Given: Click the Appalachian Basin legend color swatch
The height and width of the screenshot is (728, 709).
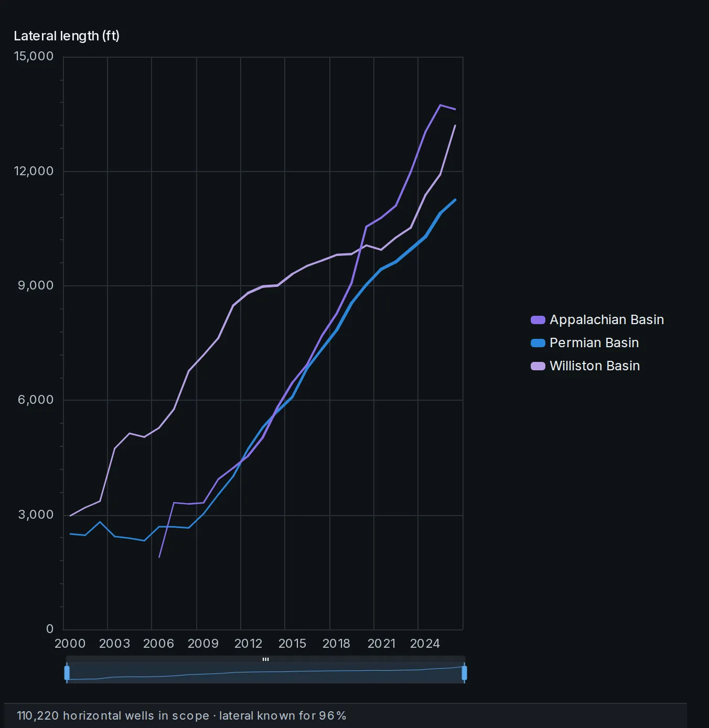Looking at the screenshot, I should (x=538, y=320).
